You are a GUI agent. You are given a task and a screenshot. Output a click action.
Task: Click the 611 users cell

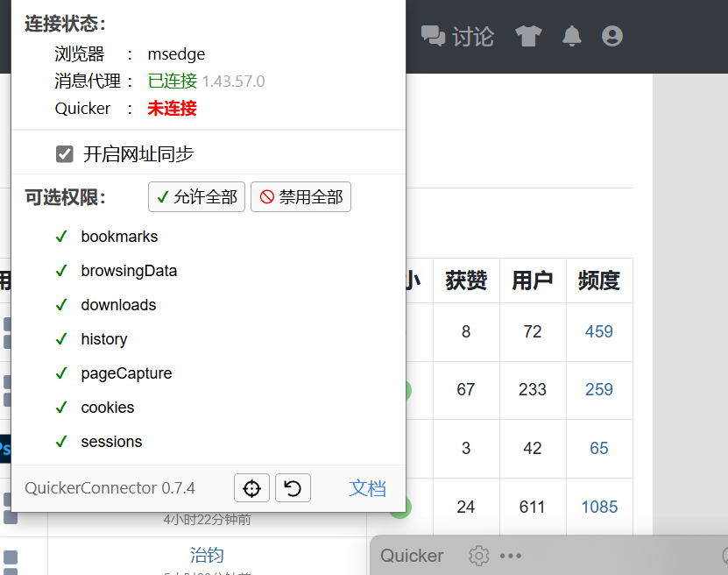click(533, 507)
